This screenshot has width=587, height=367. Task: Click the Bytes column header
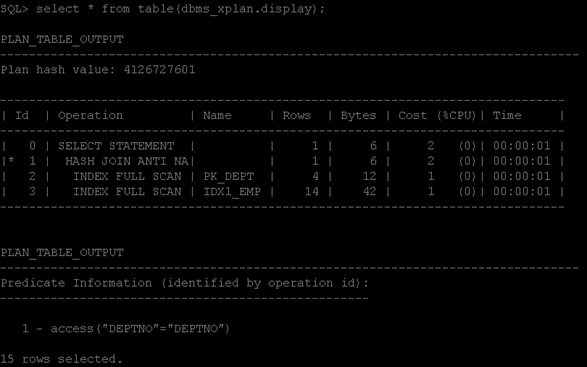[358, 115]
